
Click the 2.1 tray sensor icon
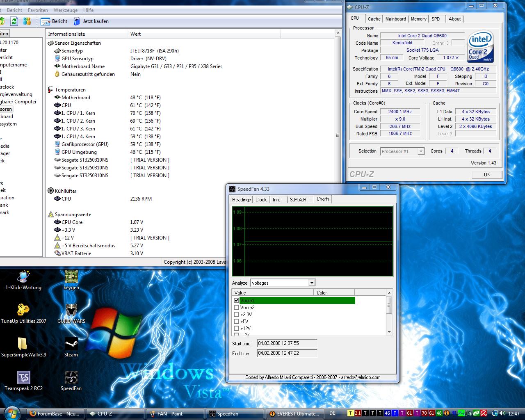[x=358, y=413]
